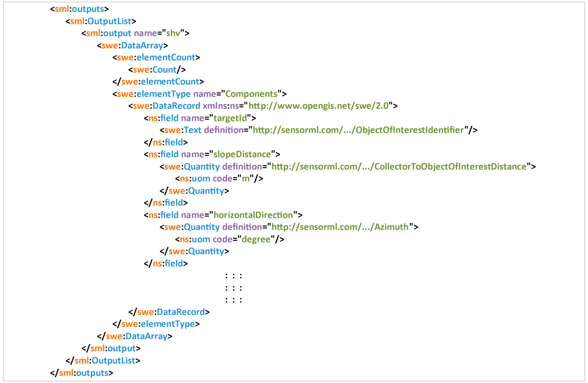Click the "targetId" field name
The image size is (588, 383).
(x=230, y=118)
